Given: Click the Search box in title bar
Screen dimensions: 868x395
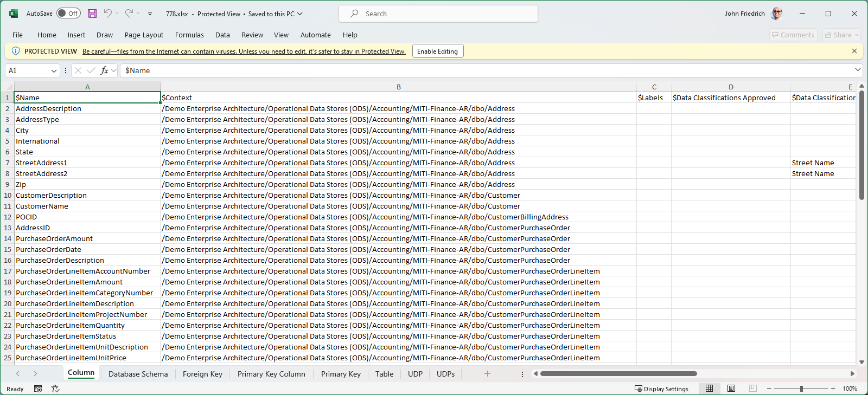Looking at the screenshot, I should [438, 14].
